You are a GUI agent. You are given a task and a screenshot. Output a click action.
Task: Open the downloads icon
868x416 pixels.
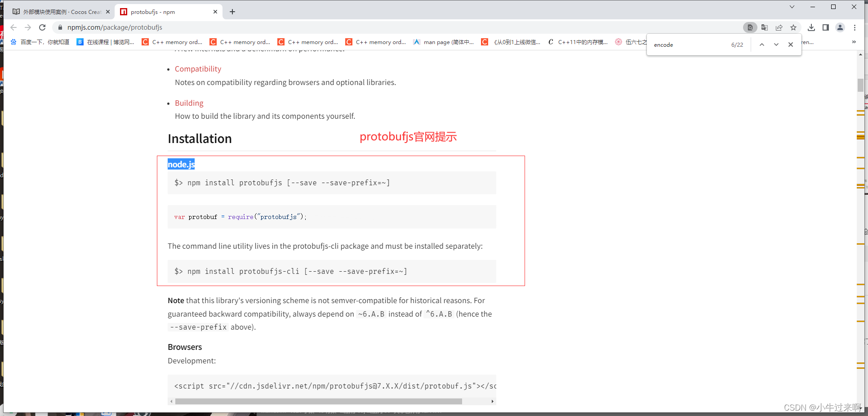tap(811, 27)
